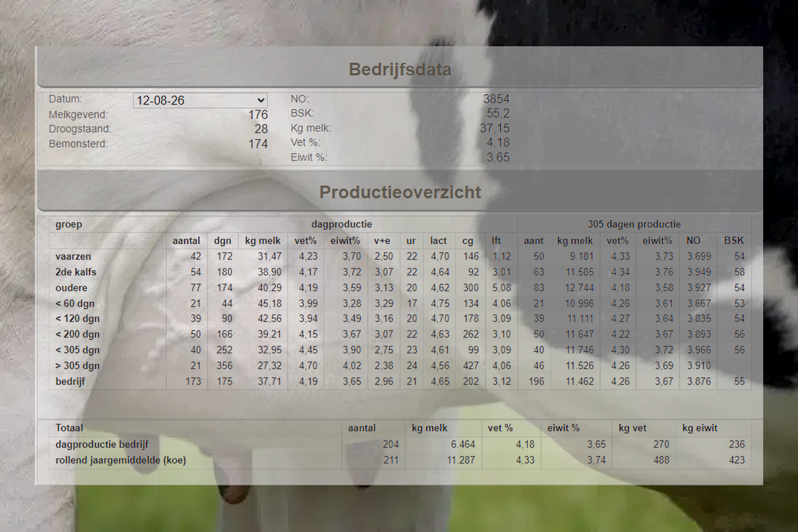The width and height of the screenshot is (798, 532).
Task: Click the 2de kalfs row label
Action: [76, 272]
